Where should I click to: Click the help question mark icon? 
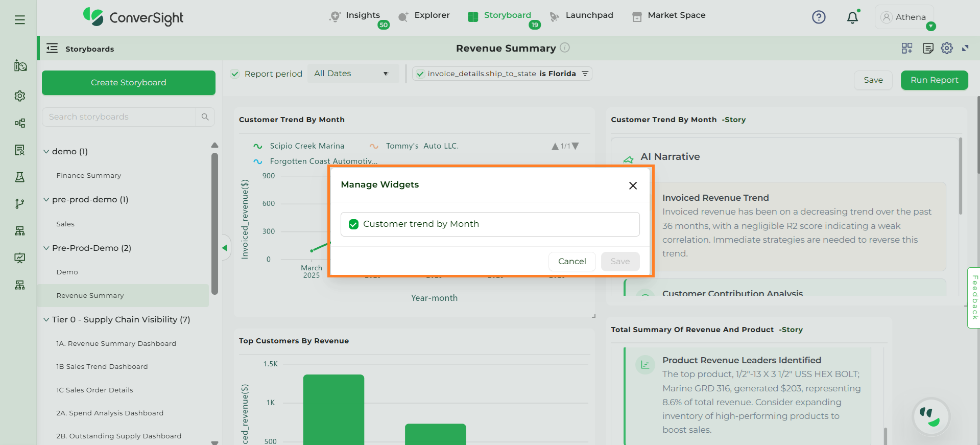click(819, 17)
